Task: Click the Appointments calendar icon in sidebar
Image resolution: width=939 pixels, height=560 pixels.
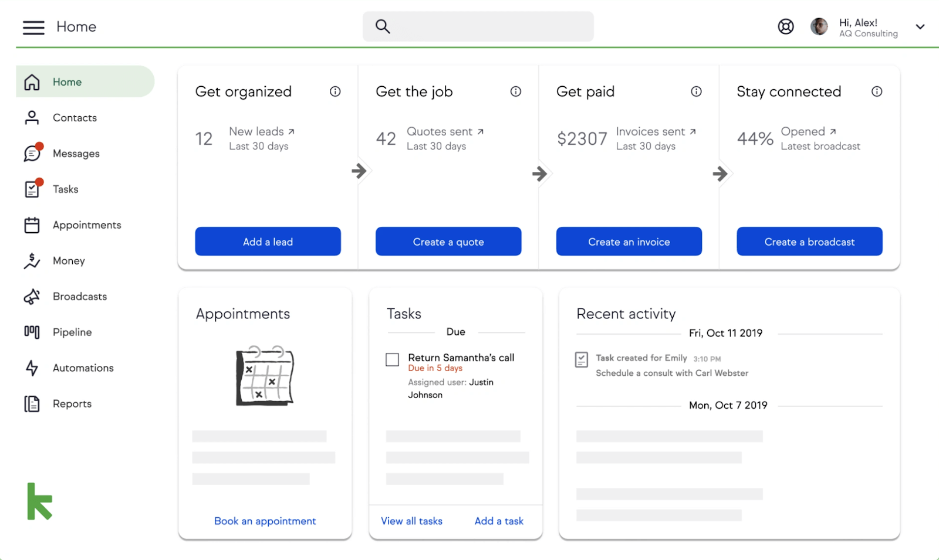Action: pyautogui.click(x=32, y=225)
